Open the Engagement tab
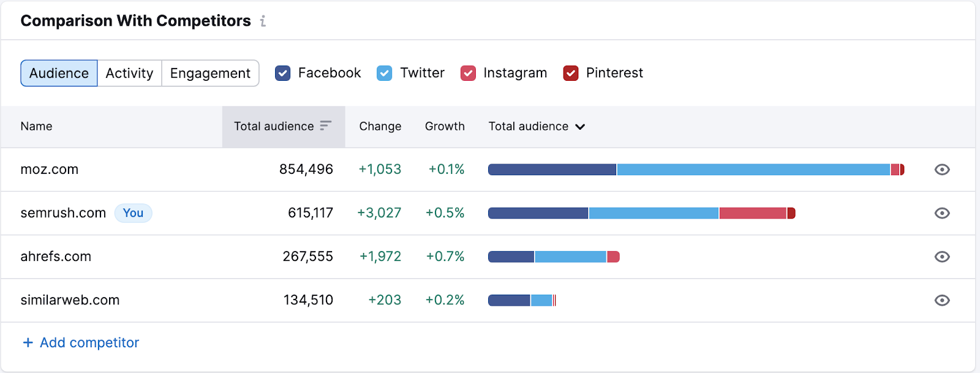 coord(210,73)
